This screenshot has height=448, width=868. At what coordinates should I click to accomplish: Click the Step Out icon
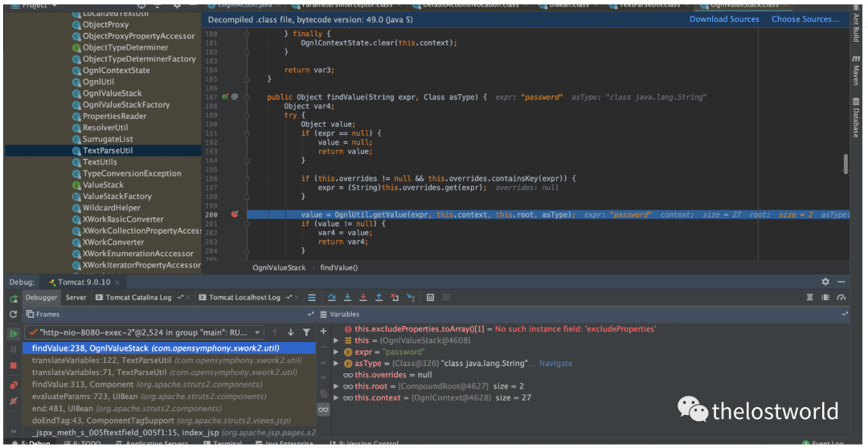(379, 298)
